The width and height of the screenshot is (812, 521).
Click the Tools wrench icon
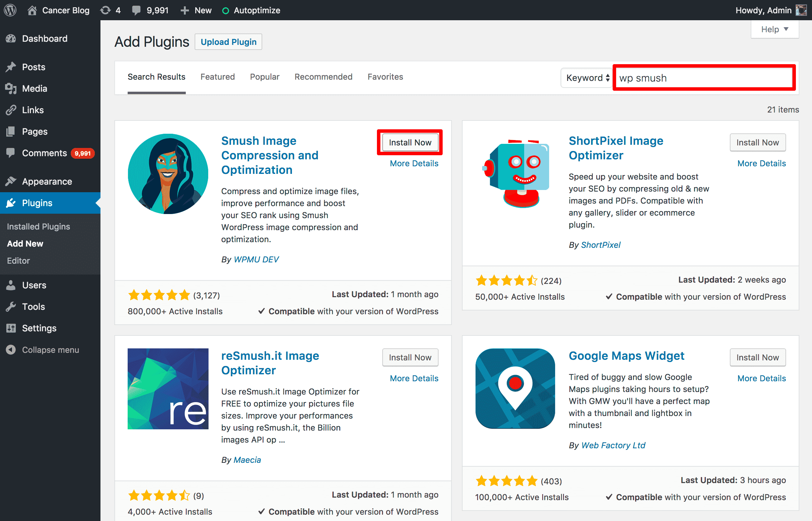coord(11,307)
